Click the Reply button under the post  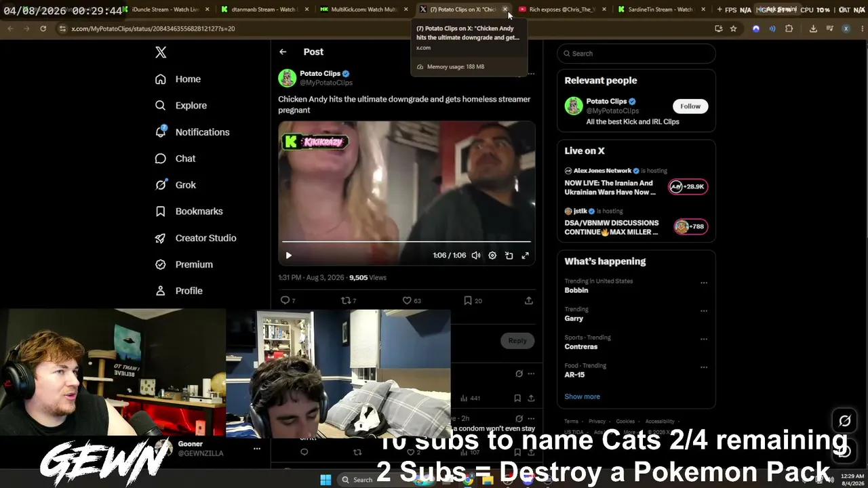517,340
